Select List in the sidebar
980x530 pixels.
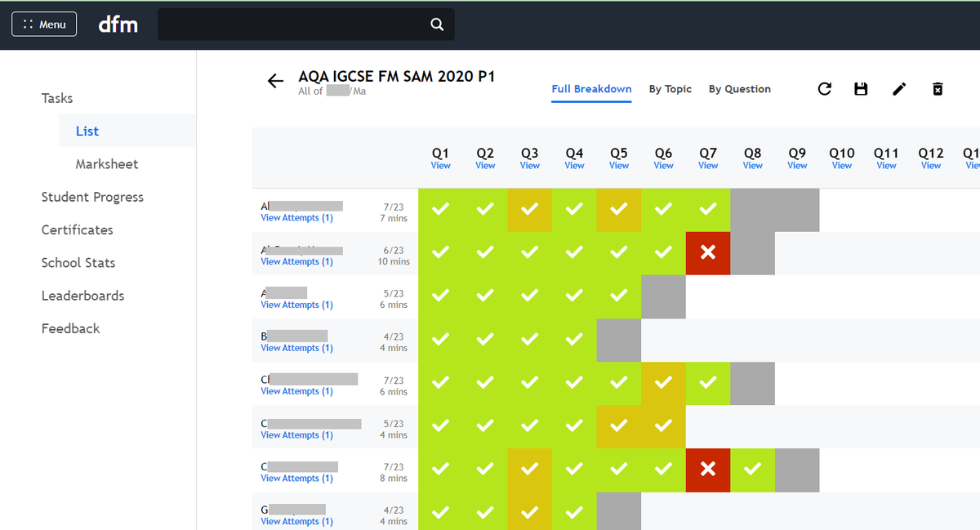87,131
